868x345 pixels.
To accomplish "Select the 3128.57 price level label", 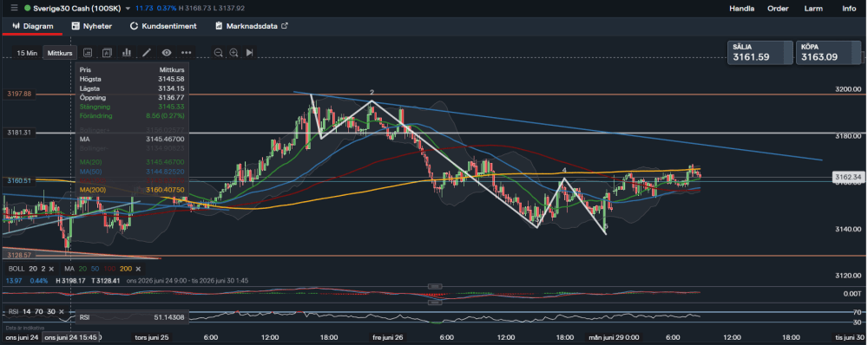I will (x=19, y=256).
